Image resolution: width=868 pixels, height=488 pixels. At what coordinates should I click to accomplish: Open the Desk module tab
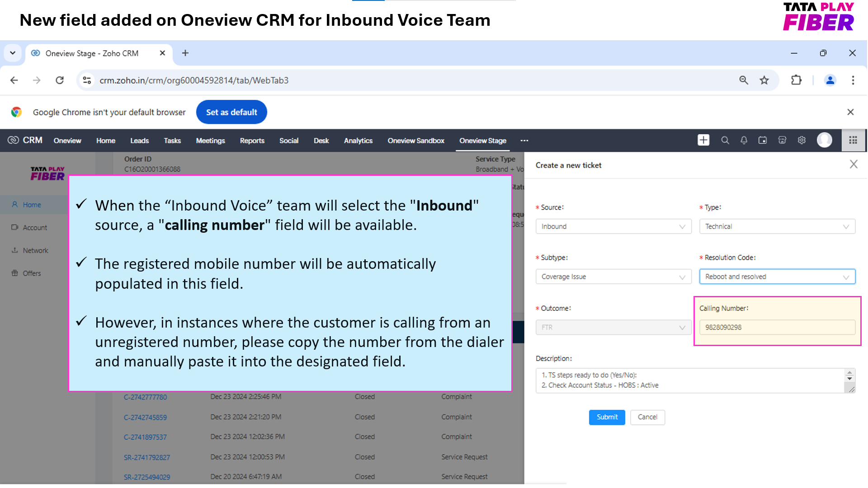click(x=321, y=141)
